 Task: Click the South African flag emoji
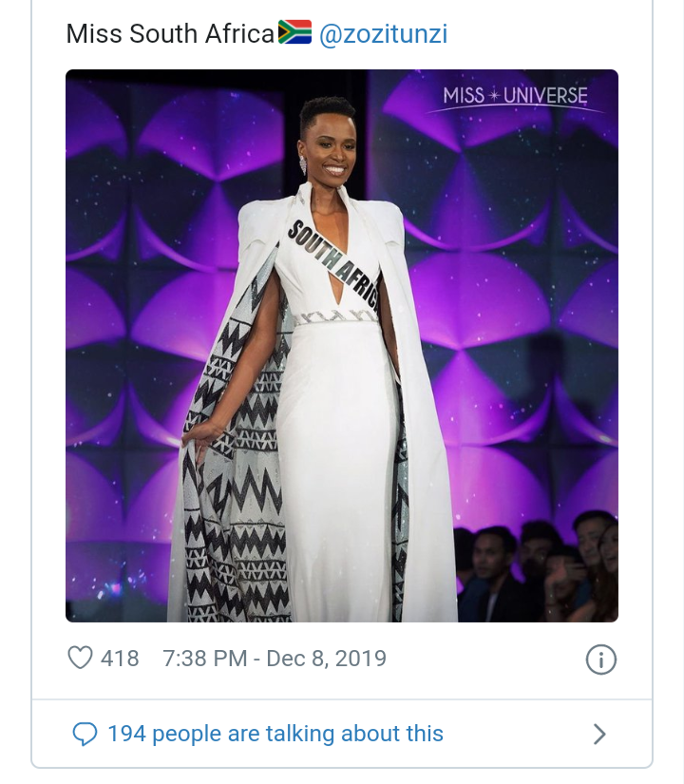(294, 35)
